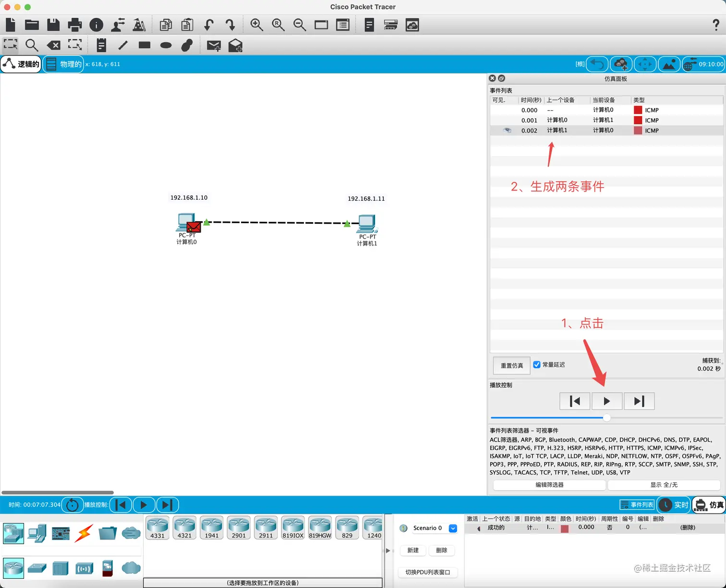The width and height of the screenshot is (726, 588).
Task: Add a simple PDU envelope
Action: point(214,46)
